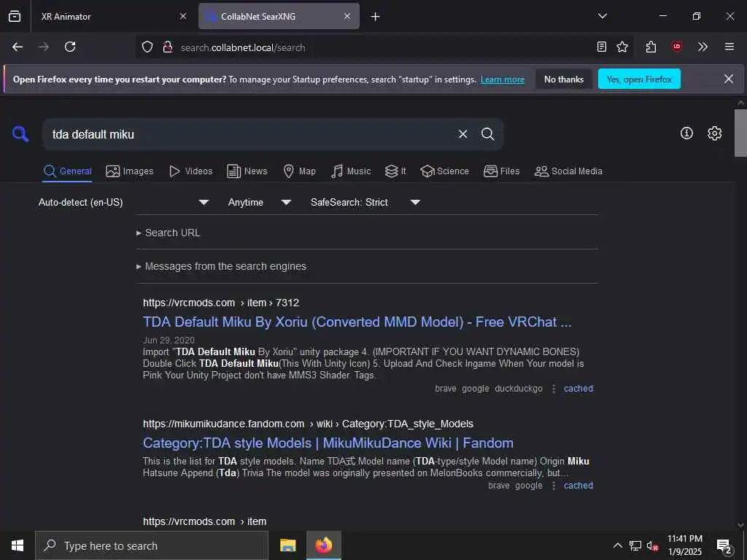
Task: Show hidden system tray icons
Action: point(617,545)
